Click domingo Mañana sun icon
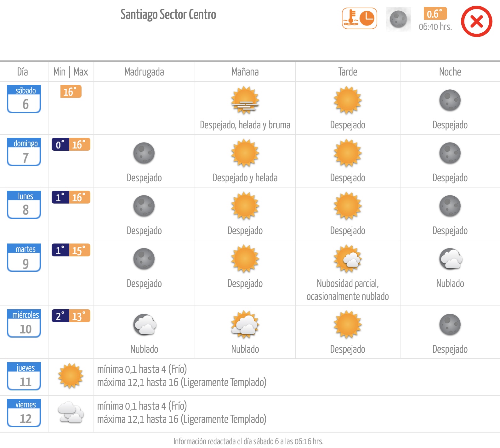The width and height of the screenshot is (500, 448). pos(245,153)
